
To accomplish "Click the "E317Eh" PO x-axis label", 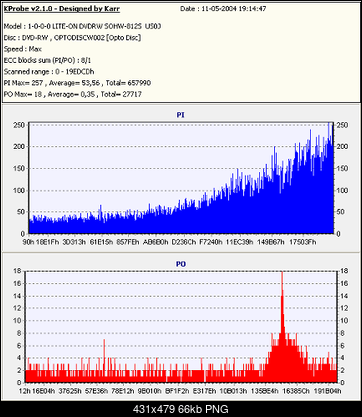I will (x=205, y=391).
